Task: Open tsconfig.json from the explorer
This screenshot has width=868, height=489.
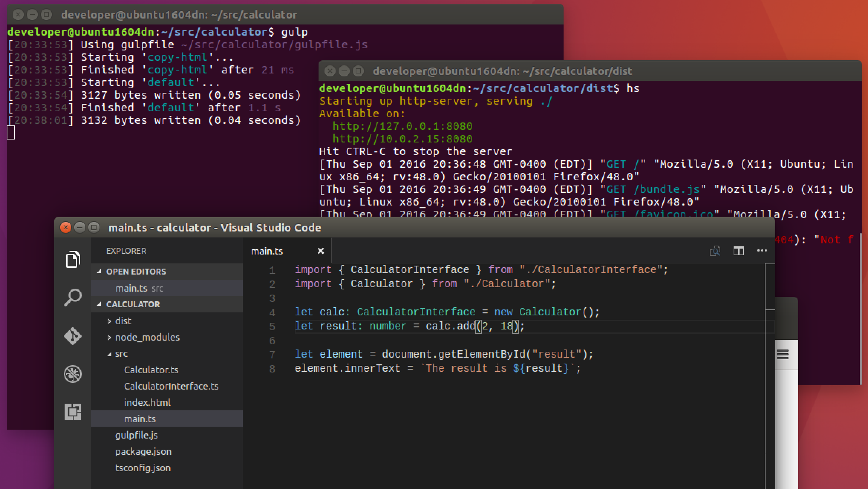Action: 143,468
